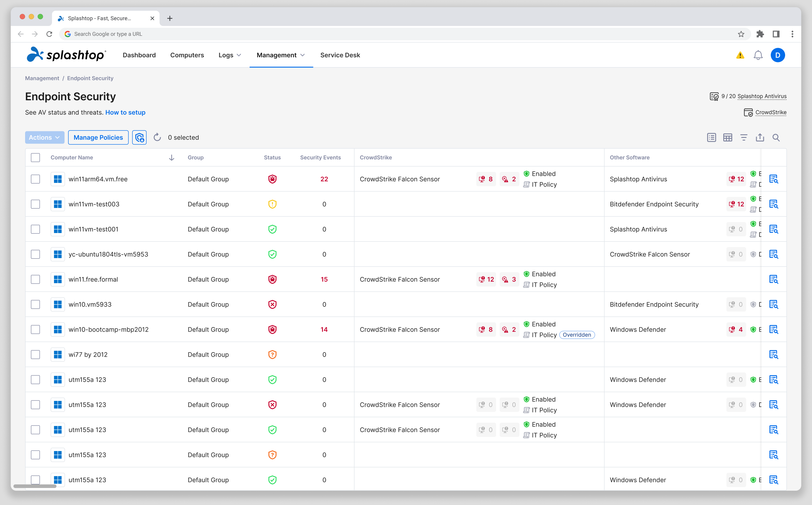This screenshot has width=812, height=505.
Task: Open Chrome three-dot menu
Action: [x=792, y=34]
